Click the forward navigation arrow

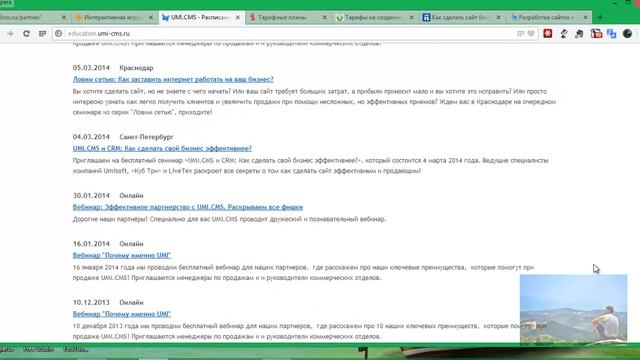click(x=10, y=33)
